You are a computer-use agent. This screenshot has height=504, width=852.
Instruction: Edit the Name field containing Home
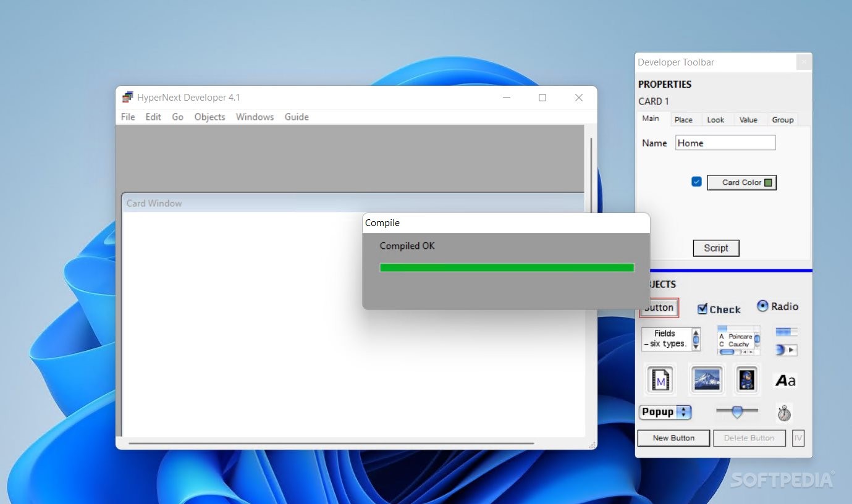(x=725, y=143)
